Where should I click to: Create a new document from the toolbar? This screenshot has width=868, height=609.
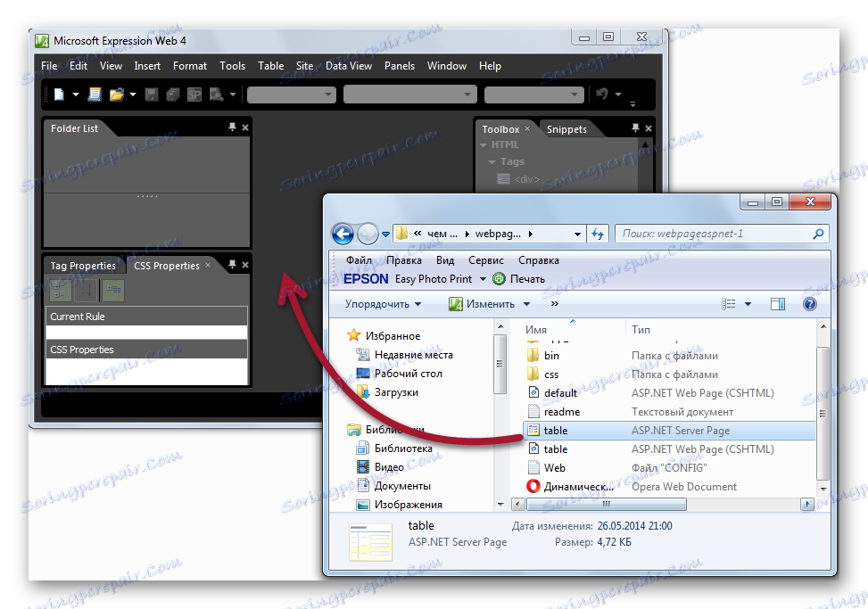click(59, 94)
